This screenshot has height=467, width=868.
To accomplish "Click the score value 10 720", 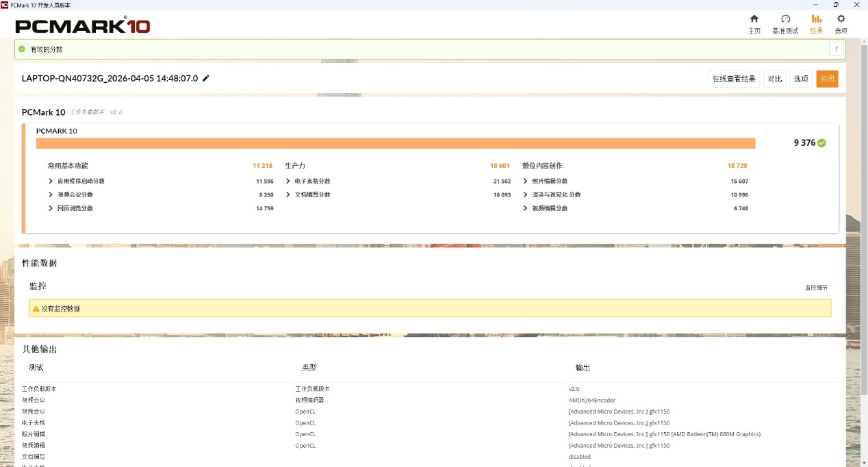I will (x=737, y=166).
